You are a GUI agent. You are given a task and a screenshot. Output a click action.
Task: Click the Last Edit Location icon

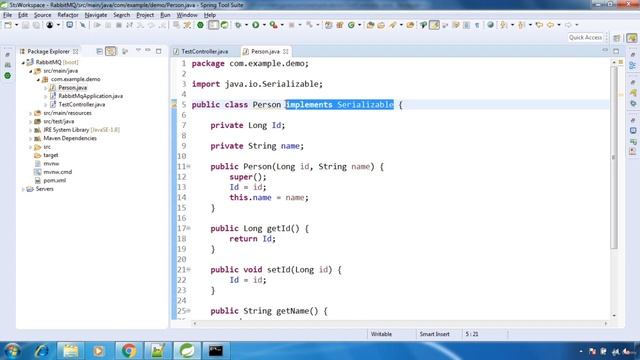tap(539, 25)
